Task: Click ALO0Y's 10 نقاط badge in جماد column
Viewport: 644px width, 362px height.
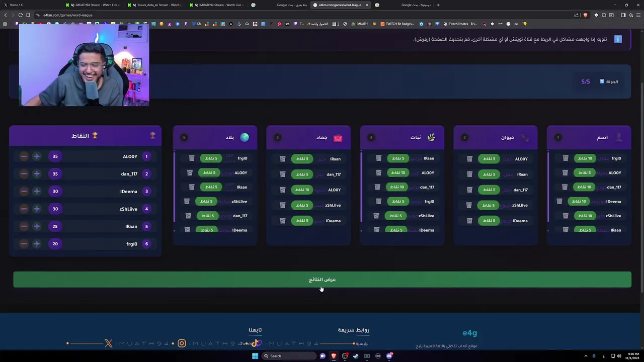Action: click(x=302, y=190)
